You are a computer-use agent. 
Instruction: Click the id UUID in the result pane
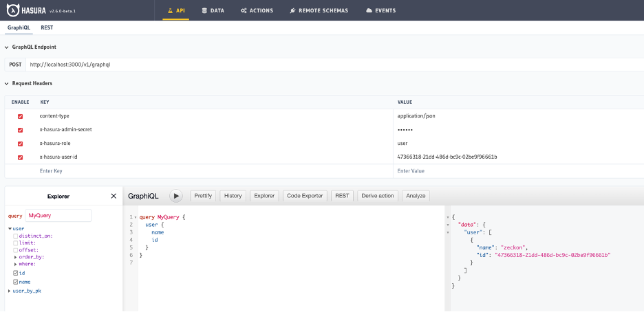coord(552,255)
